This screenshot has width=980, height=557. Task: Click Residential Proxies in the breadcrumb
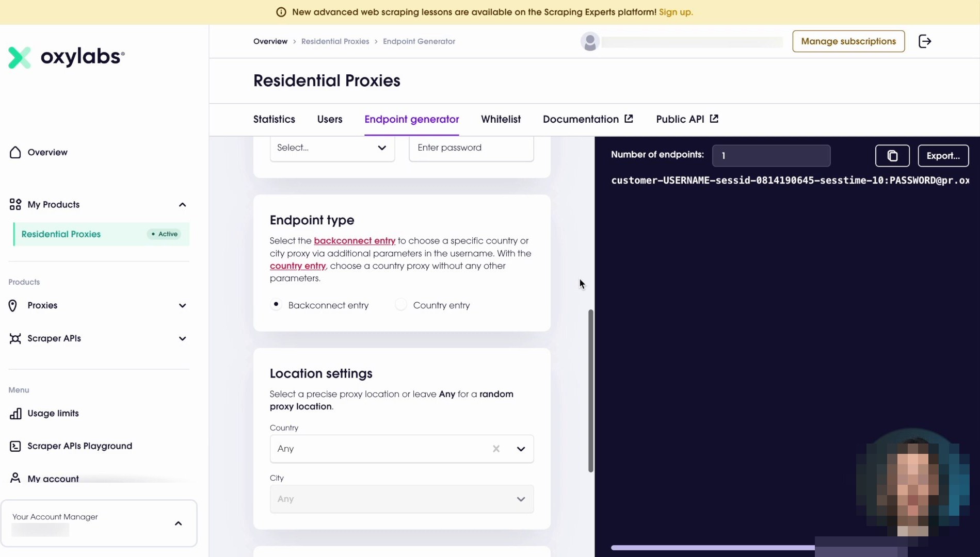(x=335, y=41)
